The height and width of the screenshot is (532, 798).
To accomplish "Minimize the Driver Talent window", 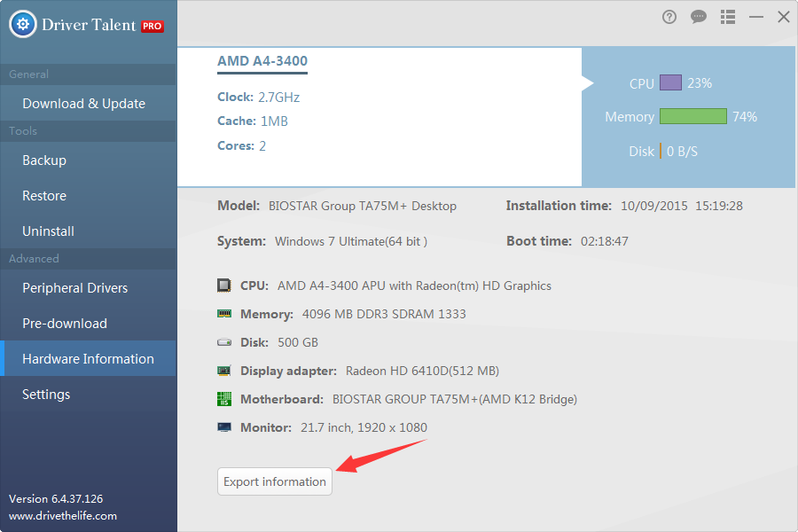I will (x=756, y=18).
